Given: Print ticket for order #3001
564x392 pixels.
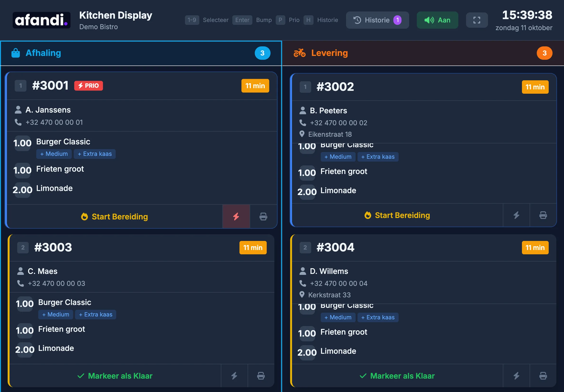Looking at the screenshot, I should point(263,216).
